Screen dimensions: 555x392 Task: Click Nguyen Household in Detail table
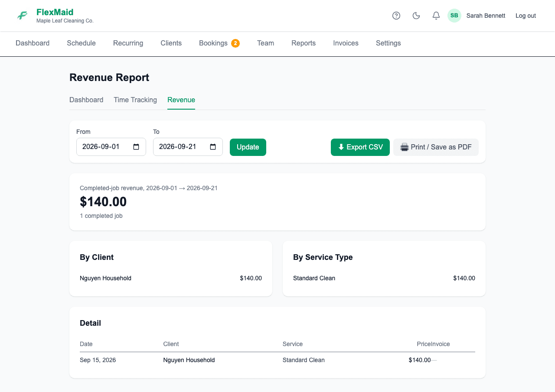(x=189, y=360)
